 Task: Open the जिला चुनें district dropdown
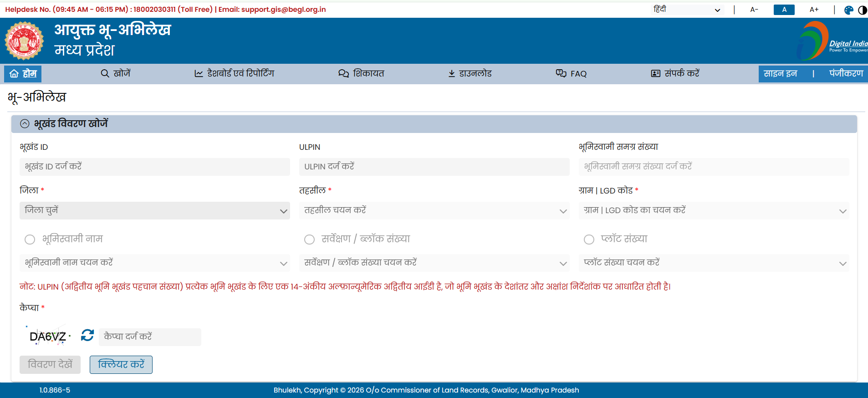[154, 211]
